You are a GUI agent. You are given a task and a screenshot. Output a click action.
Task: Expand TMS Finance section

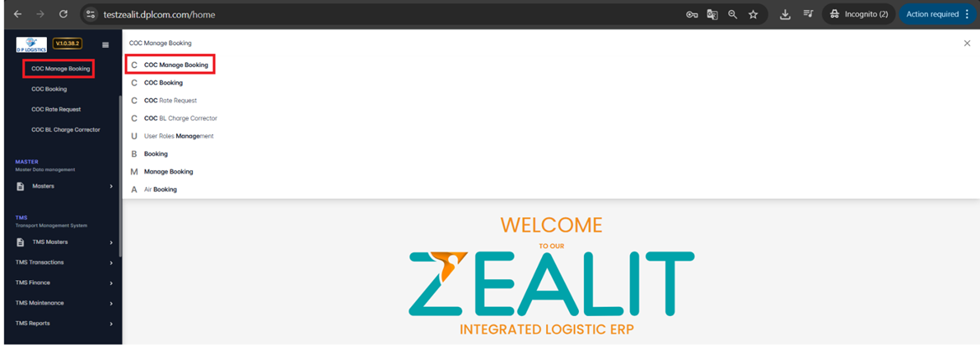tap(65, 283)
